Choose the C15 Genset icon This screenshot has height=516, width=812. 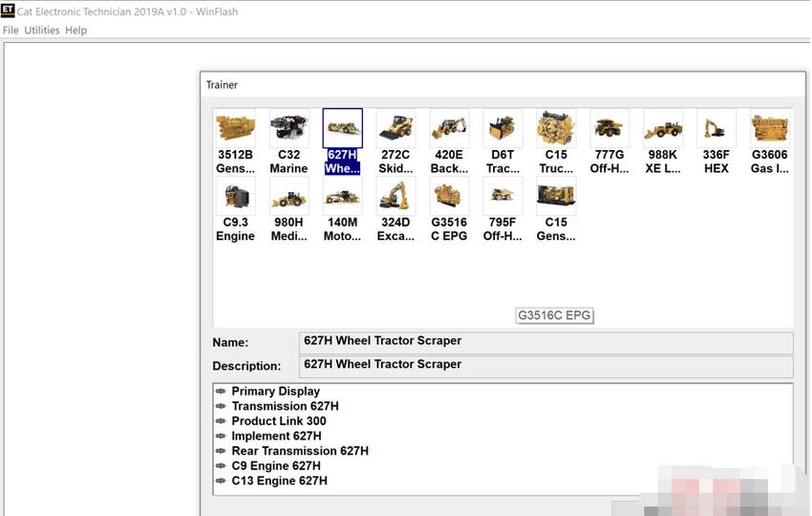pos(556,196)
